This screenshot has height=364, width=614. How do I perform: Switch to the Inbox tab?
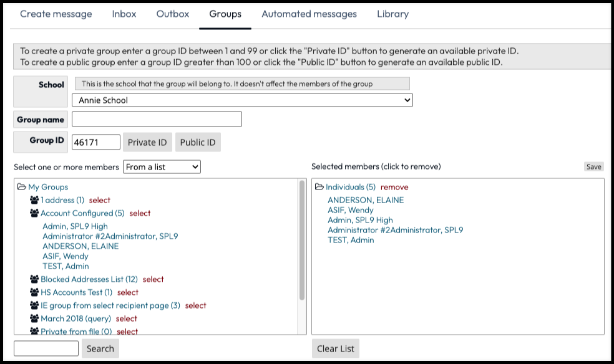point(124,14)
